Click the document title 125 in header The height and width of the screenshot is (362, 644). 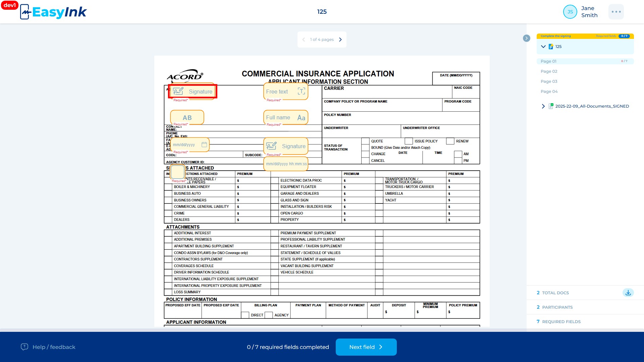pyautogui.click(x=322, y=12)
